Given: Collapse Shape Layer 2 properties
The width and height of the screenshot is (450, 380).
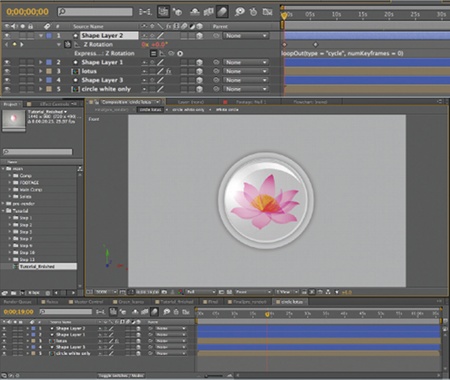Looking at the screenshot, I should pos(41,36).
